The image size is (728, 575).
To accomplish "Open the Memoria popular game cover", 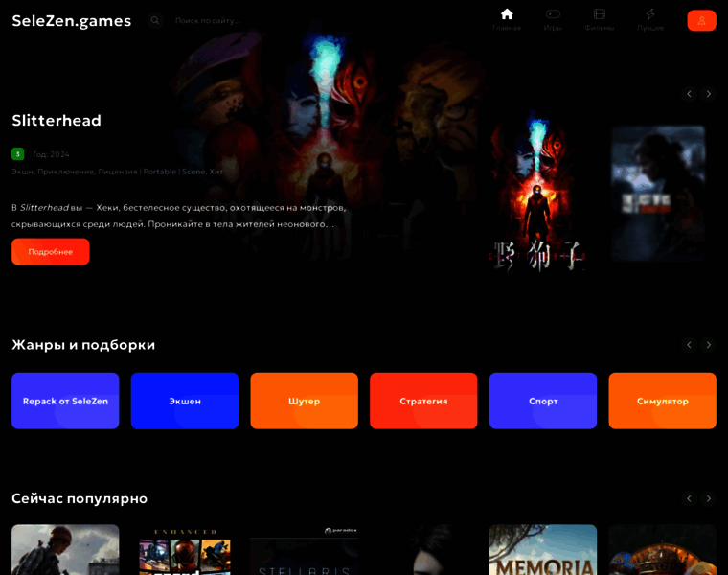I will click(x=543, y=550).
